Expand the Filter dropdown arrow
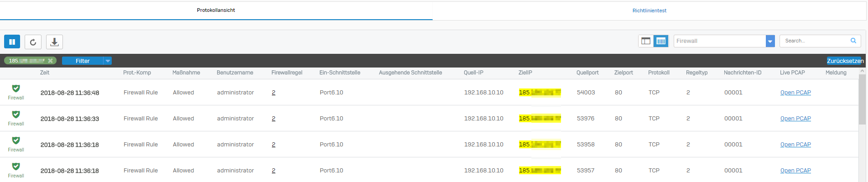The width and height of the screenshot is (868, 182). [108, 61]
